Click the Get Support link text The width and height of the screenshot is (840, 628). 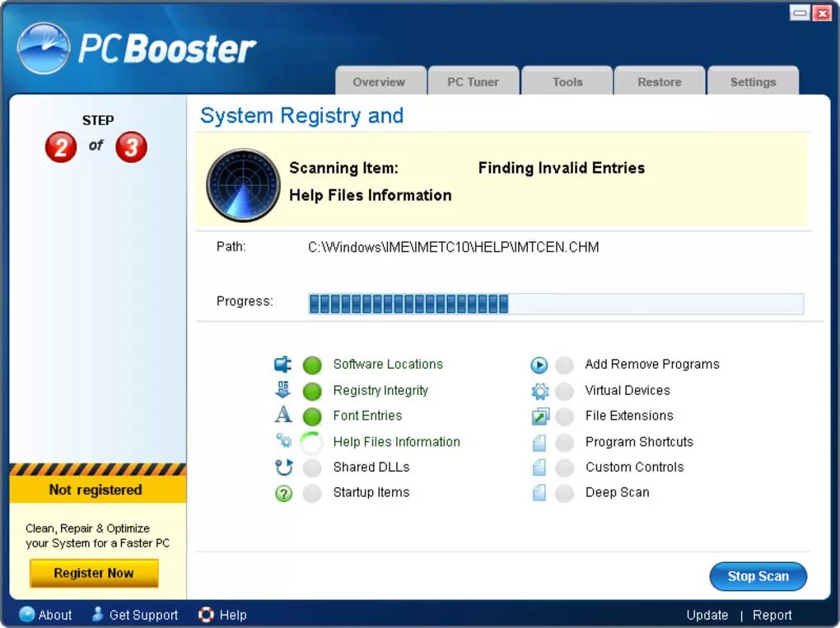point(143,615)
